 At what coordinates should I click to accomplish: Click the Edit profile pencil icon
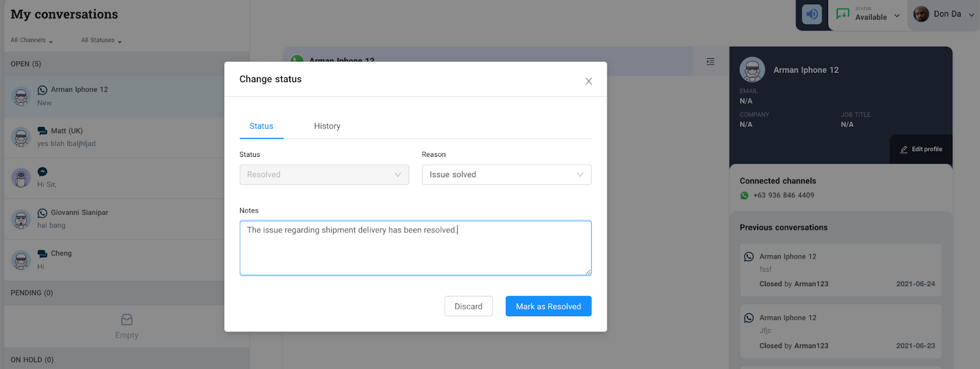903,150
